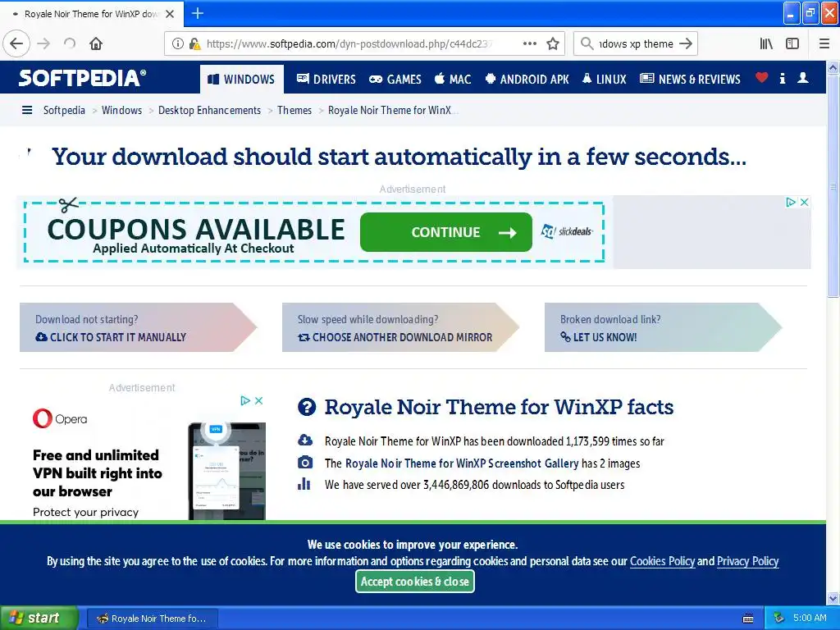Click the system tray icon next to clock
The width and height of the screenshot is (840, 630).
click(778, 619)
